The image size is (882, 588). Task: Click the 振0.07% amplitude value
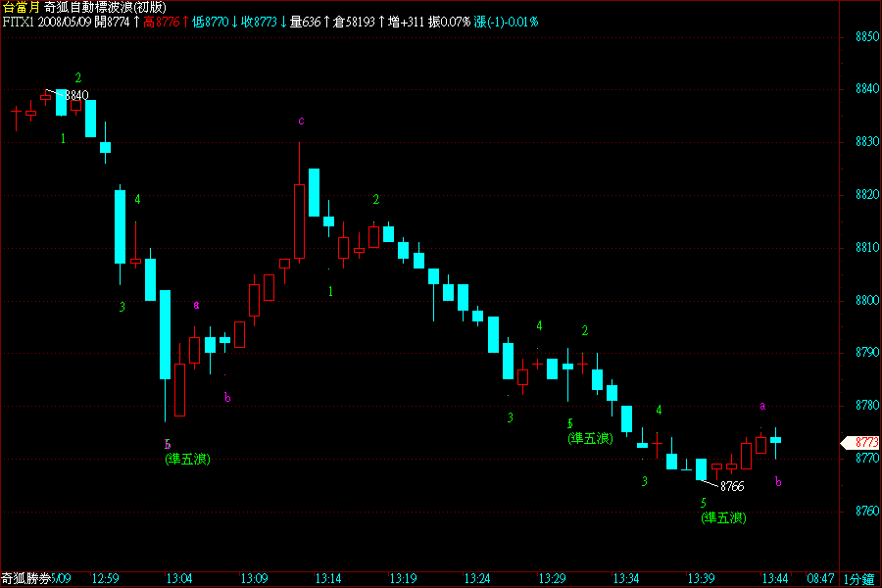pos(449,22)
